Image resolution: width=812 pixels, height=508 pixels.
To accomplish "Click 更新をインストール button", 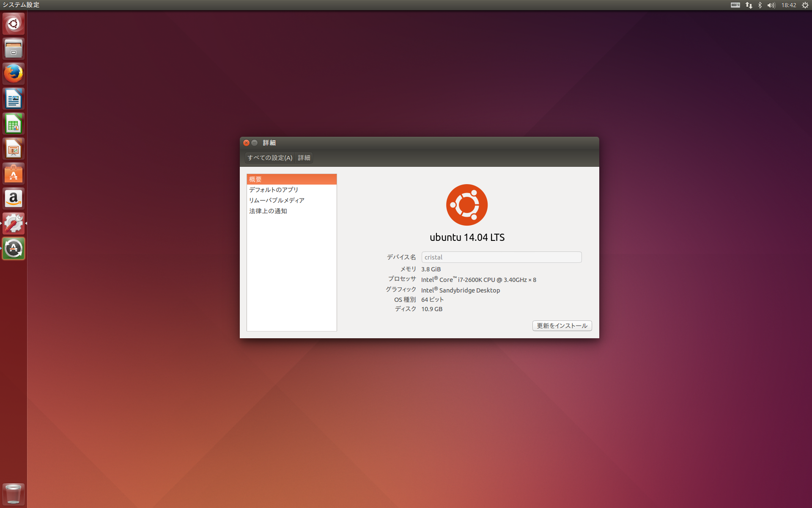I will (562, 326).
